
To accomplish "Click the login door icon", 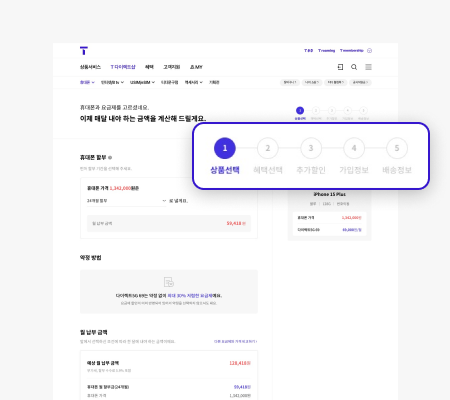I will click(340, 67).
